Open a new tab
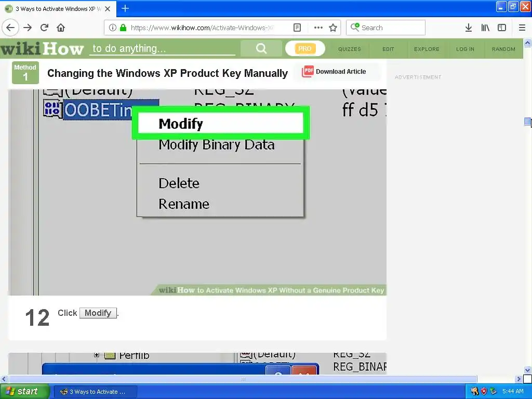This screenshot has height=399, width=532. 125,8
